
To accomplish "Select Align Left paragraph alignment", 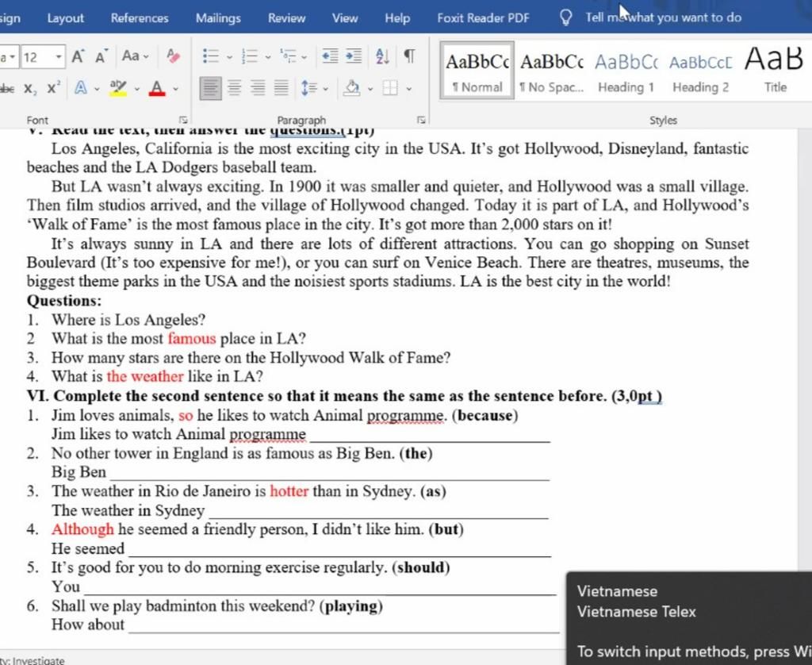I will coord(210,88).
